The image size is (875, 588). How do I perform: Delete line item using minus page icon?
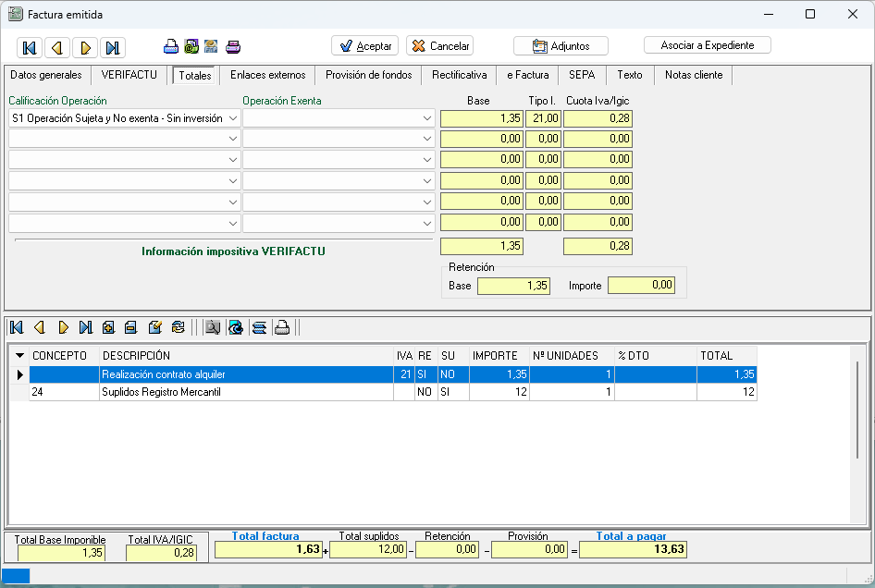click(130, 327)
